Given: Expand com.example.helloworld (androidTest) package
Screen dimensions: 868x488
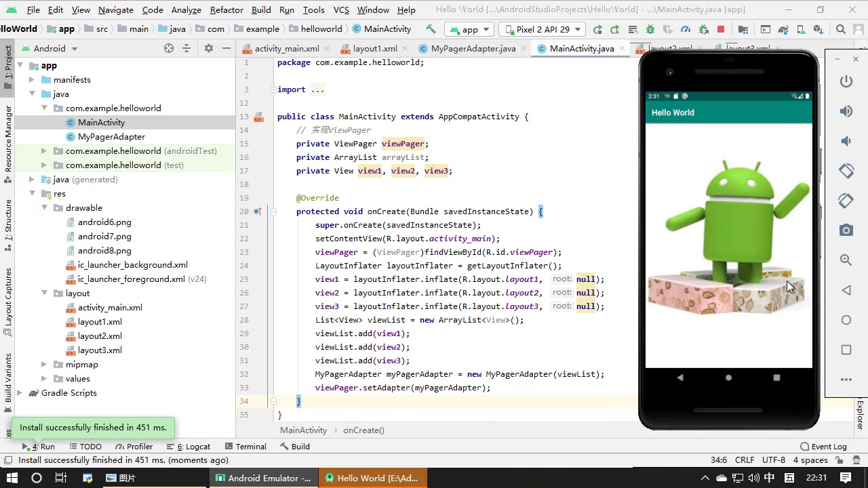Looking at the screenshot, I should (x=44, y=151).
